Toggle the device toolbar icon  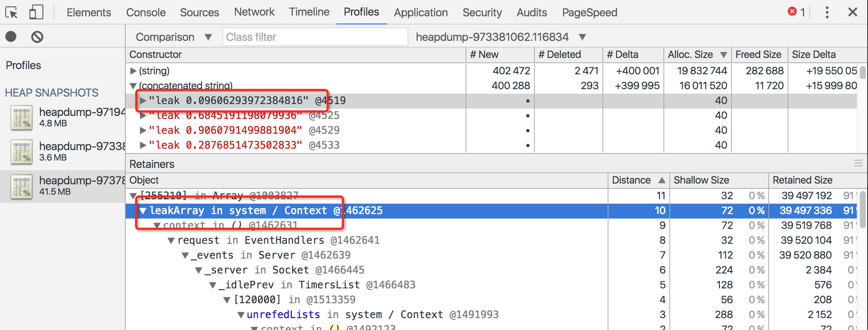[36, 12]
